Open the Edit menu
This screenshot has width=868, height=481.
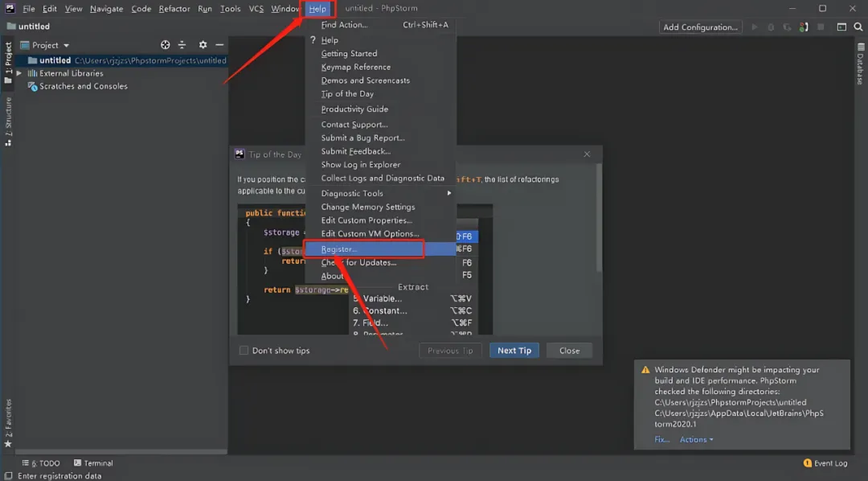[49, 8]
